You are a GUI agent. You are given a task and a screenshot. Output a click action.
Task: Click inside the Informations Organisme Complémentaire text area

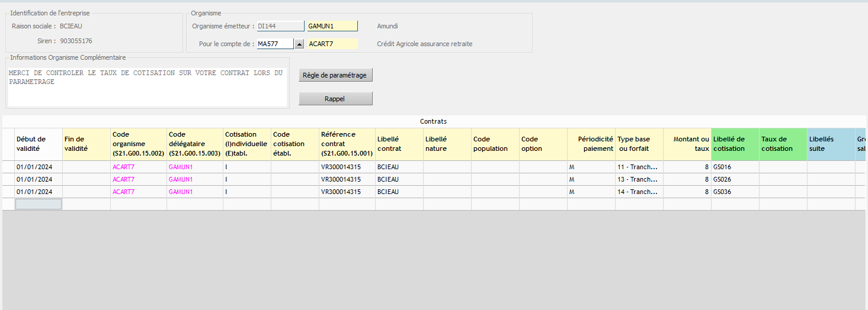pyautogui.click(x=147, y=87)
